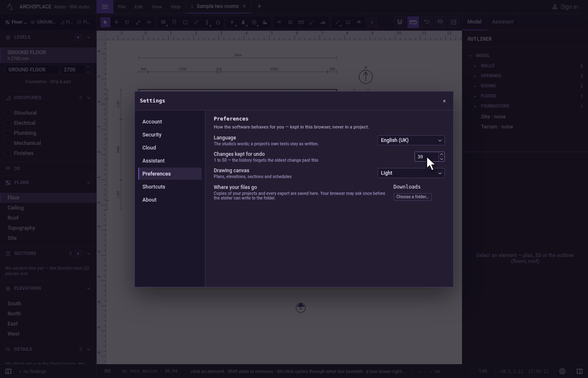Screen dimensions: 588x378
Task: Open the Drawing canvas dropdown set to Light
Action: pyautogui.click(x=411, y=173)
